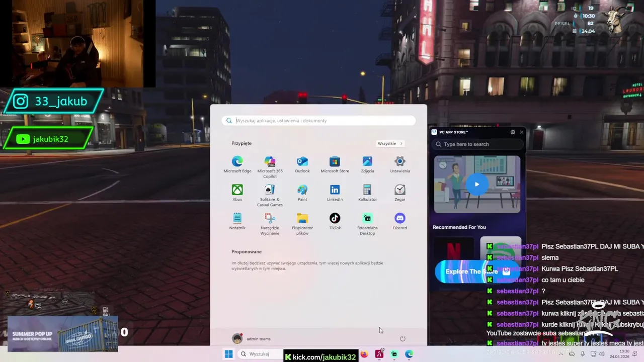
Task: Open the Kalkulator app
Action: pyautogui.click(x=367, y=193)
